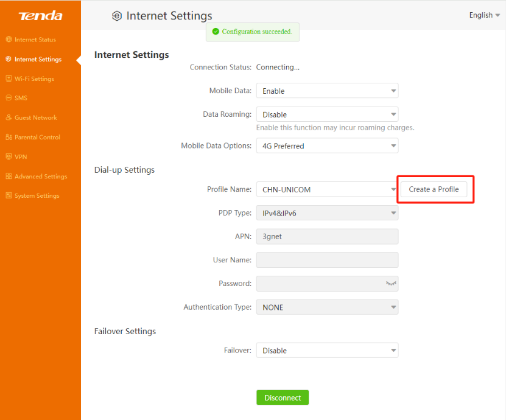Click the Wi-Fi Settings sidebar icon
This screenshot has height=420, width=506.
9,79
